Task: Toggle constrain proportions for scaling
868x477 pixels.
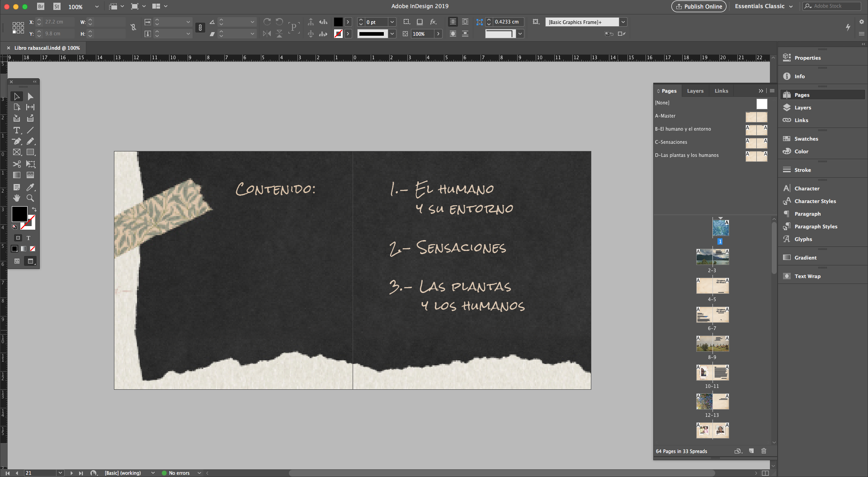Action: point(200,28)
